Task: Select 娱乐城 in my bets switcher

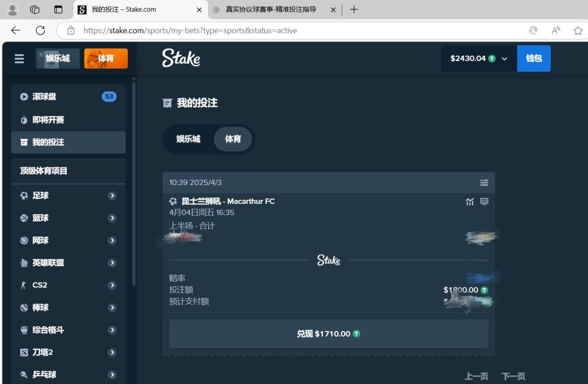Action: point(189,139)
